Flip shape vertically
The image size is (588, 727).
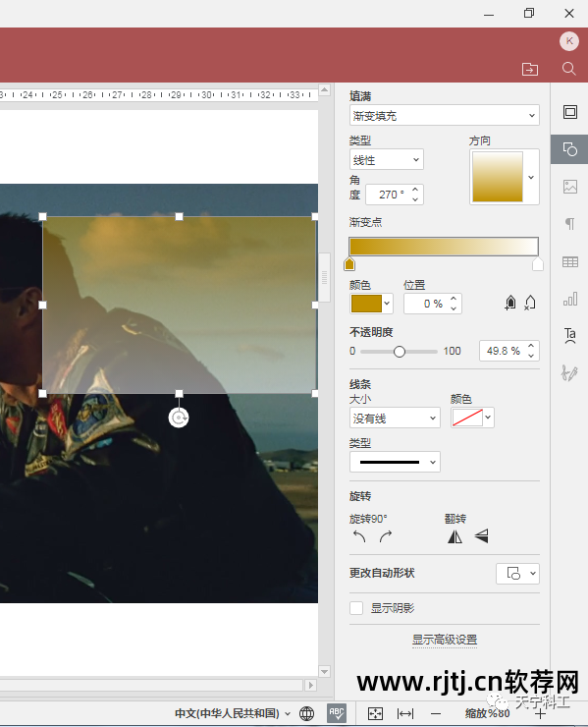tap(481, 536)
